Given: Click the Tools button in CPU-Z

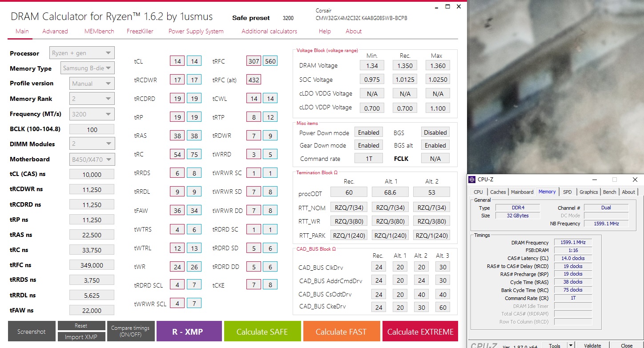Looking at the screenshot, I should click(x=554, y=345).
